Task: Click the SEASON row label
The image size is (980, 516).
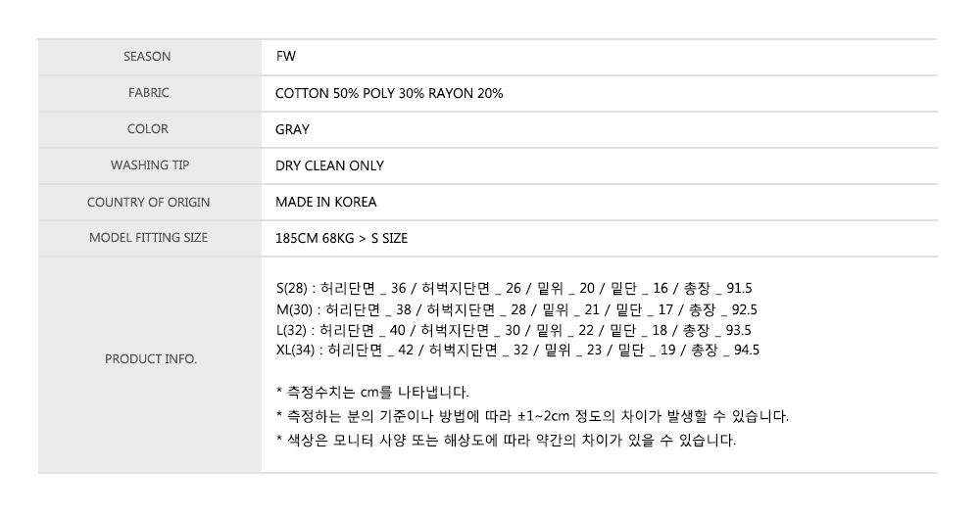Action: click(x=147, y=57)
